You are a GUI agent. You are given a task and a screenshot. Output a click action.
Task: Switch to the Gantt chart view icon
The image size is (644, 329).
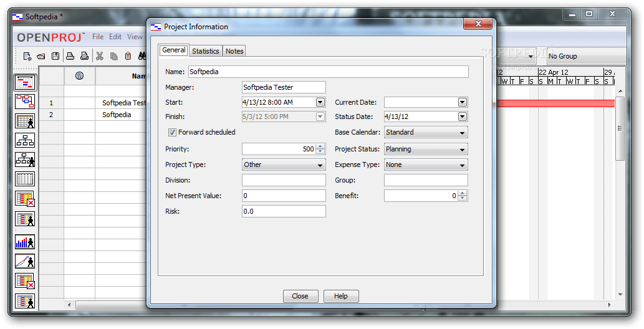(x=25, y=82)
